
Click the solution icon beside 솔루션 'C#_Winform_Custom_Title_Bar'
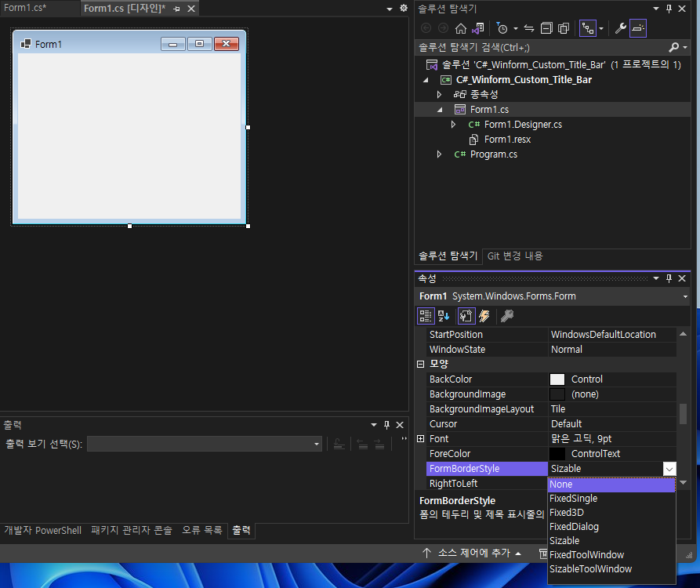coord(432,65)
